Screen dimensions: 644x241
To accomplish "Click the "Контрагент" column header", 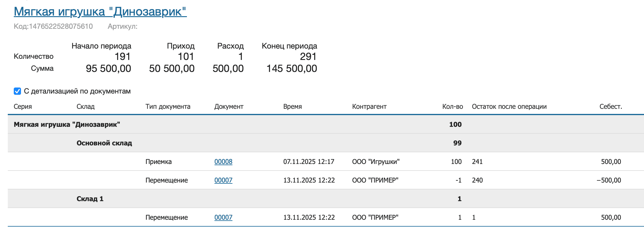I will pos(369,106).
